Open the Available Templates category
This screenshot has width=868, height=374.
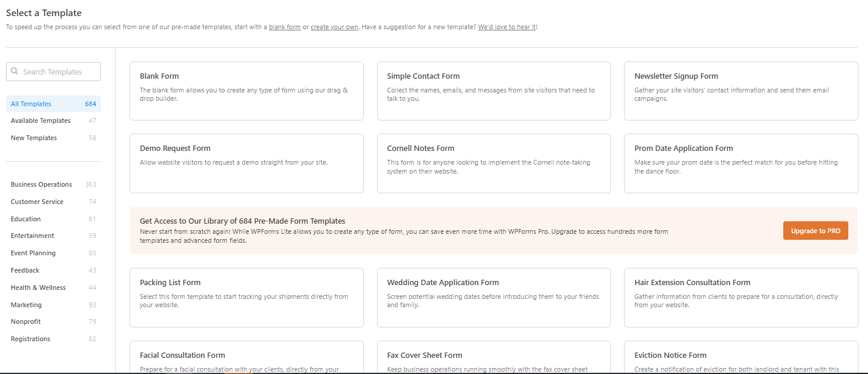(53, 120)
